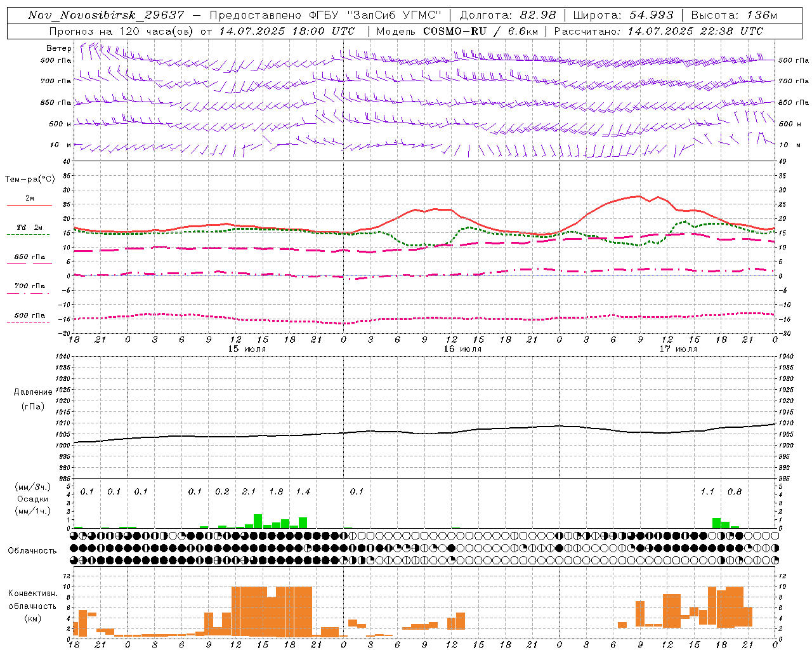Click the 0.2 precipitation amount value
Image resolution: width=812 pixels, height=650 pixels.
(x=222, y=492)
